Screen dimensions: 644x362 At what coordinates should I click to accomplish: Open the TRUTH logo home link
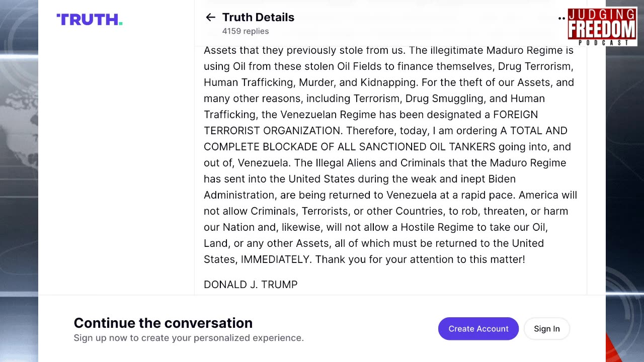(x=90, y=20)
